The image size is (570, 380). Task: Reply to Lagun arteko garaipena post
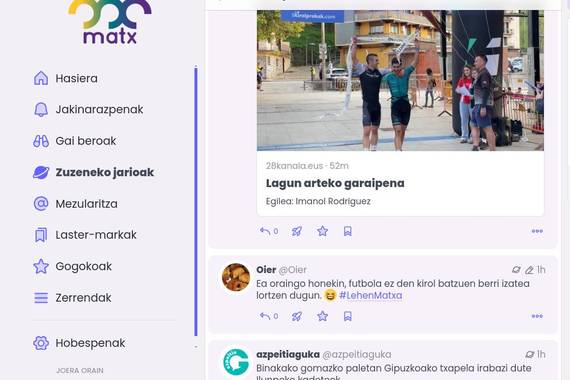(269, 231)
